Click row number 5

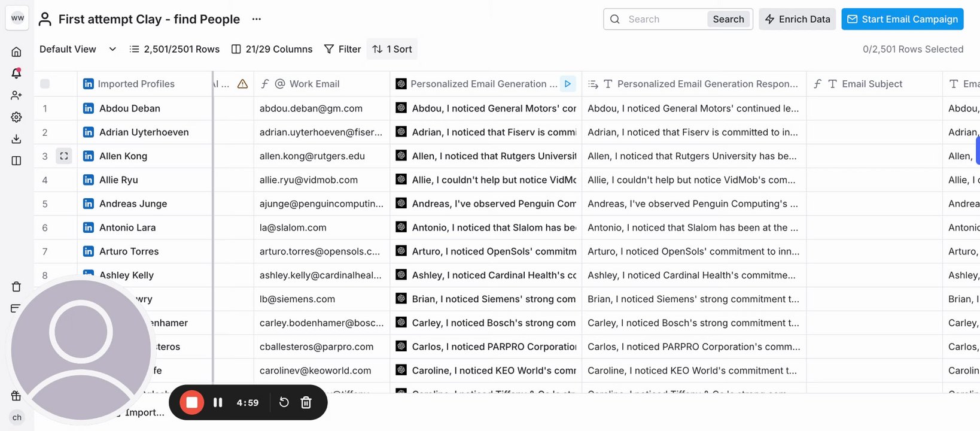(x=45, y=204)
